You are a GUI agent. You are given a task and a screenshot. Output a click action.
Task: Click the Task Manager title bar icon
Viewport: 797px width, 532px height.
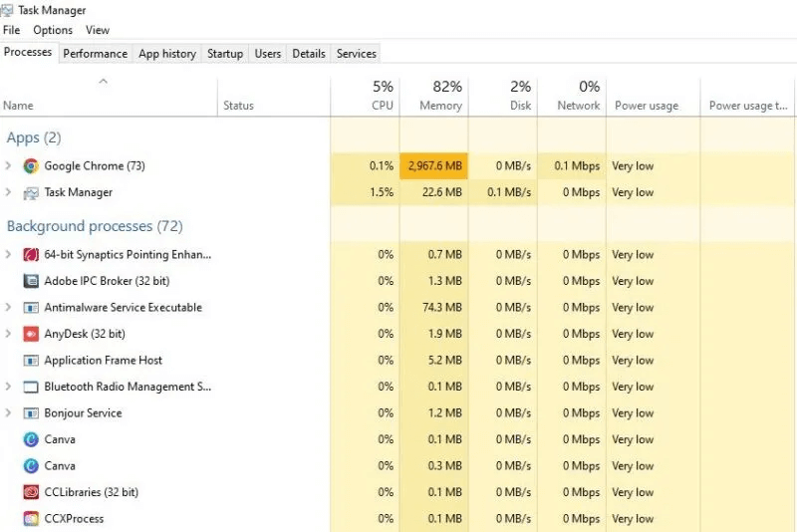(x=7, y=10)
